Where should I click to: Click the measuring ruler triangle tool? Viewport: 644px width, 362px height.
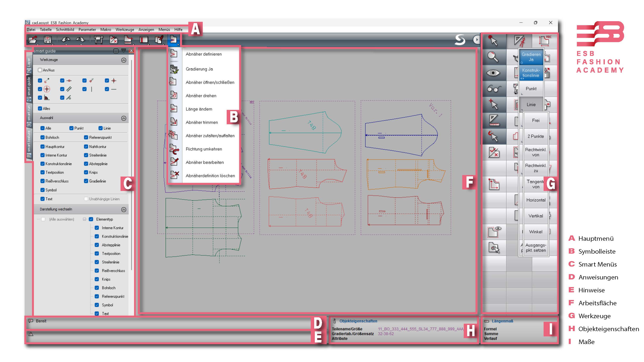[494, 120]
